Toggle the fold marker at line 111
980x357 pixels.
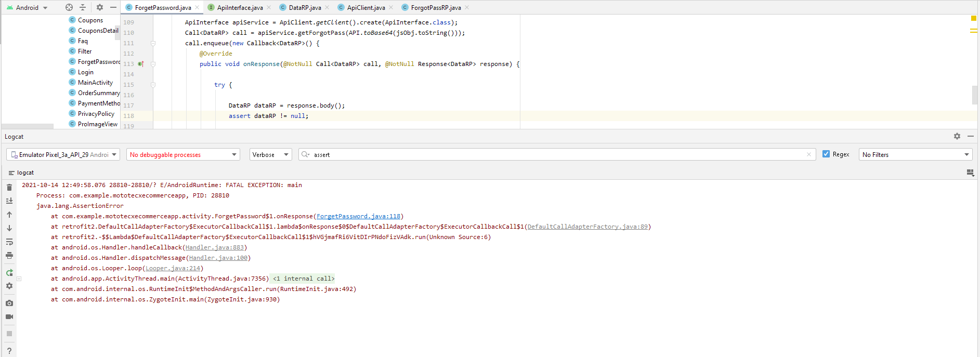click(153, 43)
